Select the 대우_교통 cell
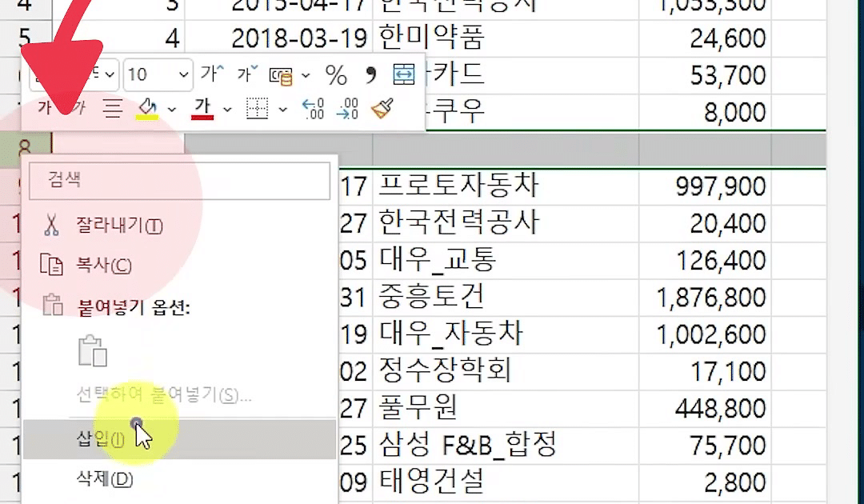864x504 pixels. point(506,260)
